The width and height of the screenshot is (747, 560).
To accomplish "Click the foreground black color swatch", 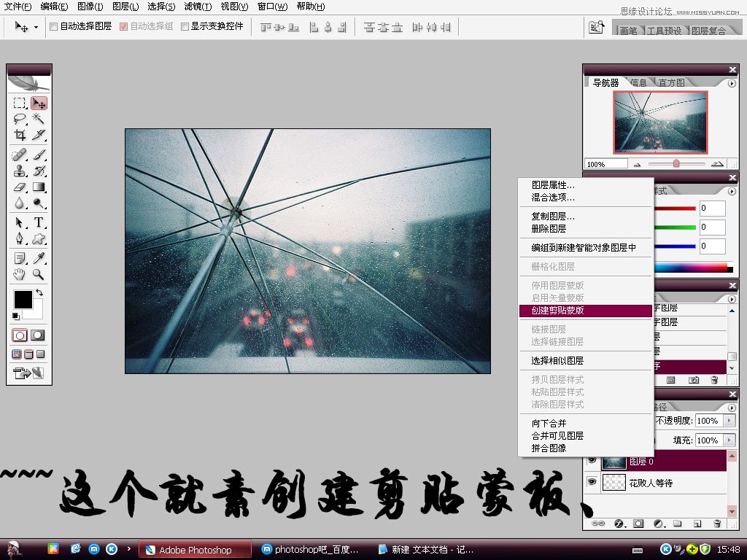I will [x=23, y=300].
